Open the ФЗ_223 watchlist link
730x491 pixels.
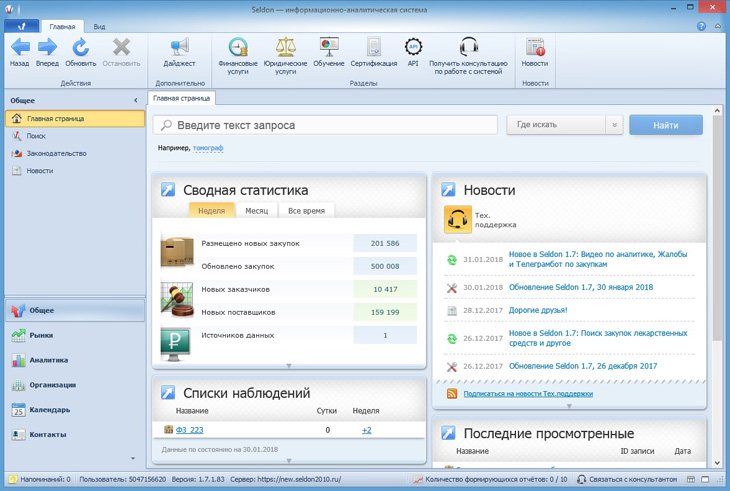pos(189,430)
